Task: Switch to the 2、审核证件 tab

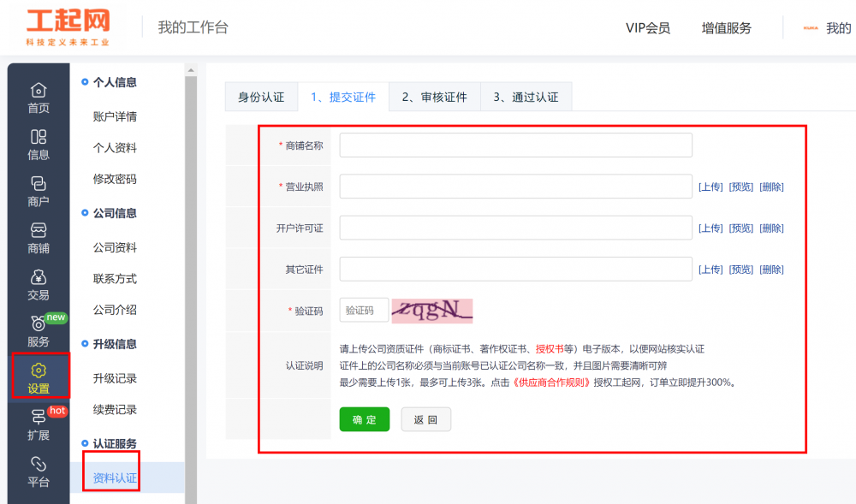Action: (x=435, y=97)
